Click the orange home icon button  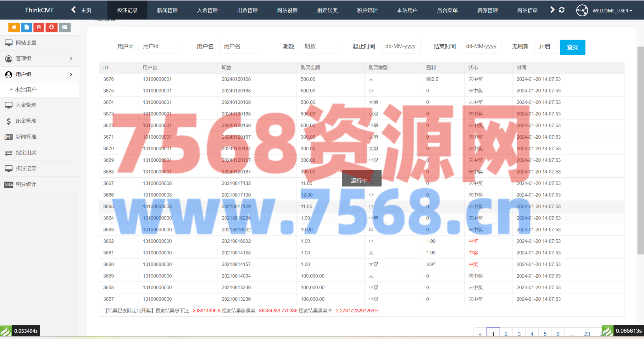click(14, 27)
